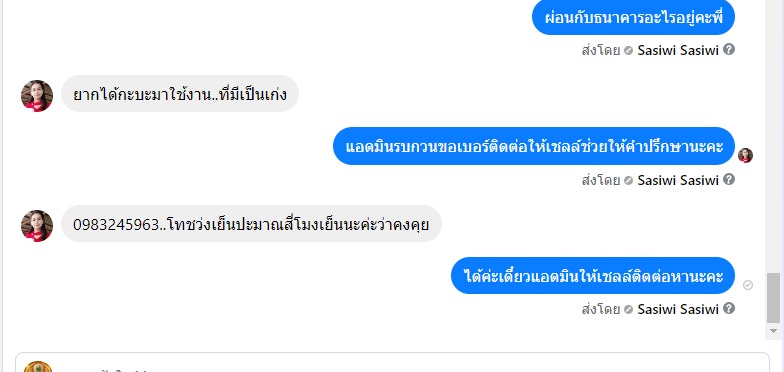Click help icon under "ได้ค่ะเดี๋ยวแอดมิน" message

point(729,308)
